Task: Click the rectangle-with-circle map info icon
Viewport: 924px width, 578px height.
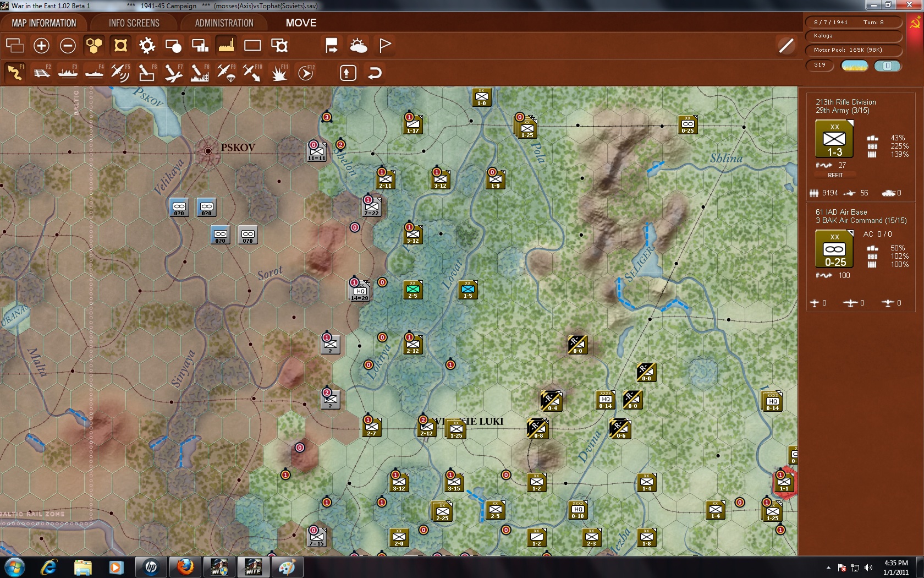Action: (173, 45)
